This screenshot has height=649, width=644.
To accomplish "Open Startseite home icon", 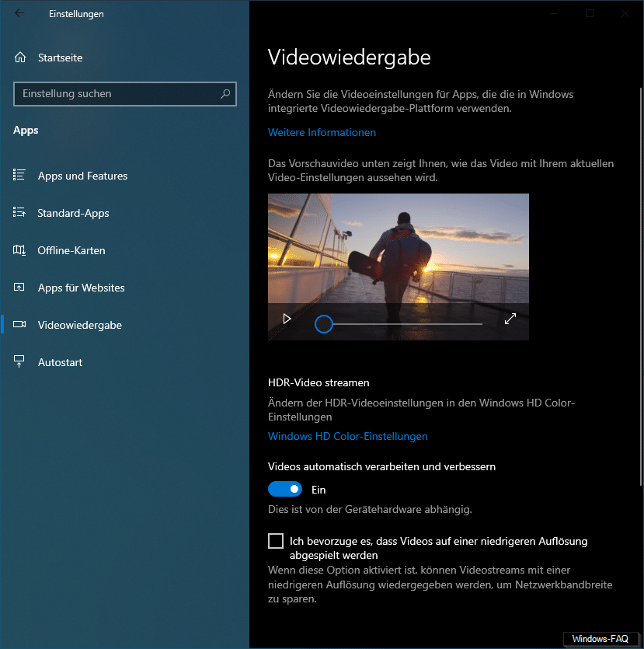I will (20, 58).
